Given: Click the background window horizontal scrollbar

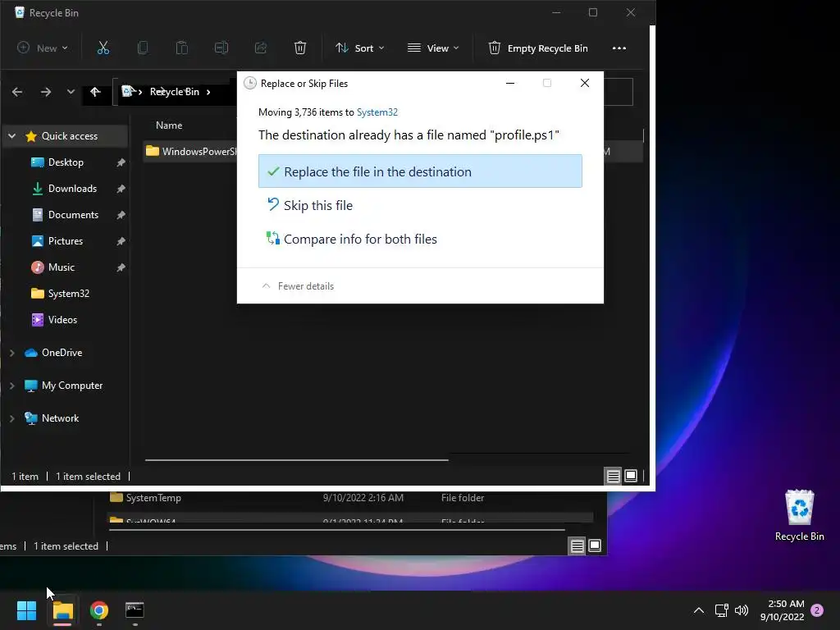Looking at the screenshot, I should (x=337, y=530).
